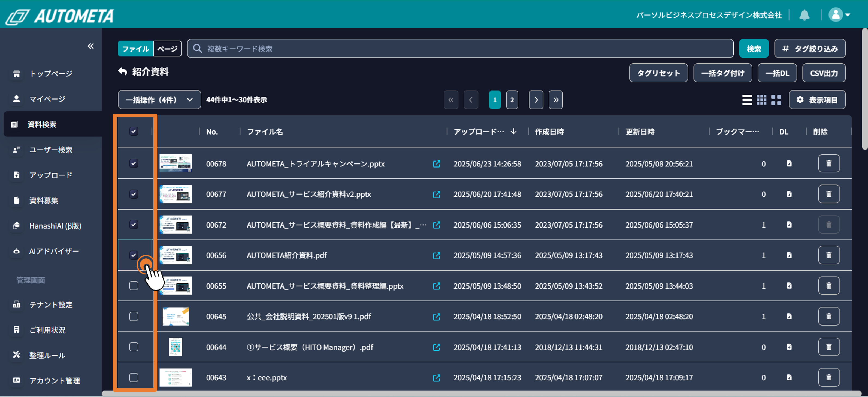This screenshot has width=868, height=397.
Task: Open タグ絞り込み tag filter
Action: 810,49
